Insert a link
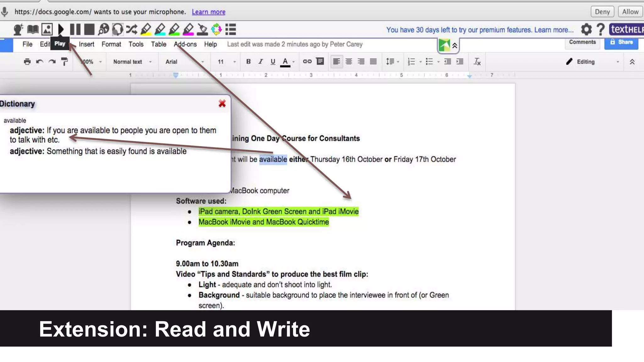The image size is (644, 362). tap(307, 62)
